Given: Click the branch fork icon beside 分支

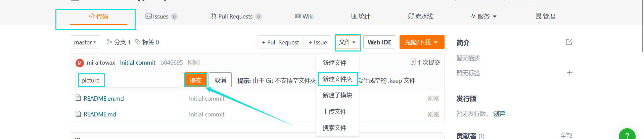Looking at the screenshot, I should pos(109,42).
